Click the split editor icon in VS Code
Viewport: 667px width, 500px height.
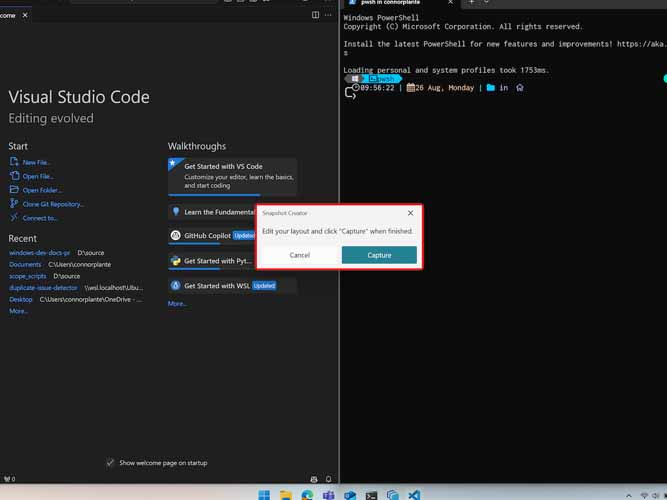pyautogui.click(x=315, y=15)
